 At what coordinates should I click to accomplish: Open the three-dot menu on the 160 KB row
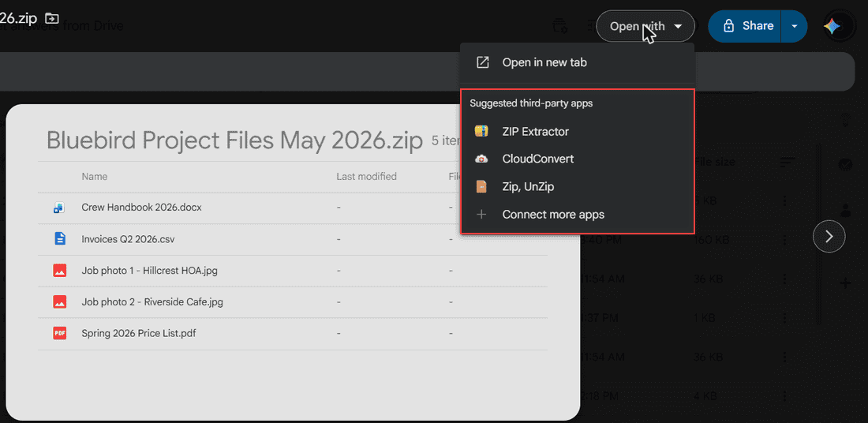(x=784, y=240)
